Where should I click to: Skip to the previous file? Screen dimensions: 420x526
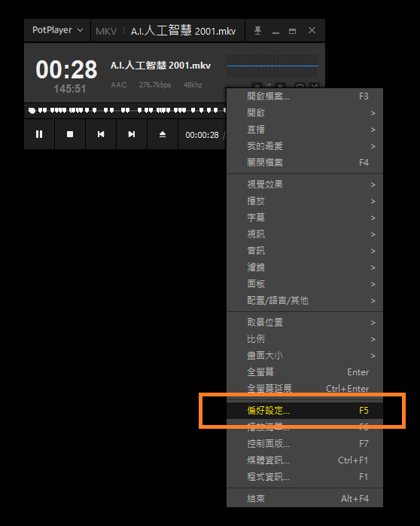point(101,134)
